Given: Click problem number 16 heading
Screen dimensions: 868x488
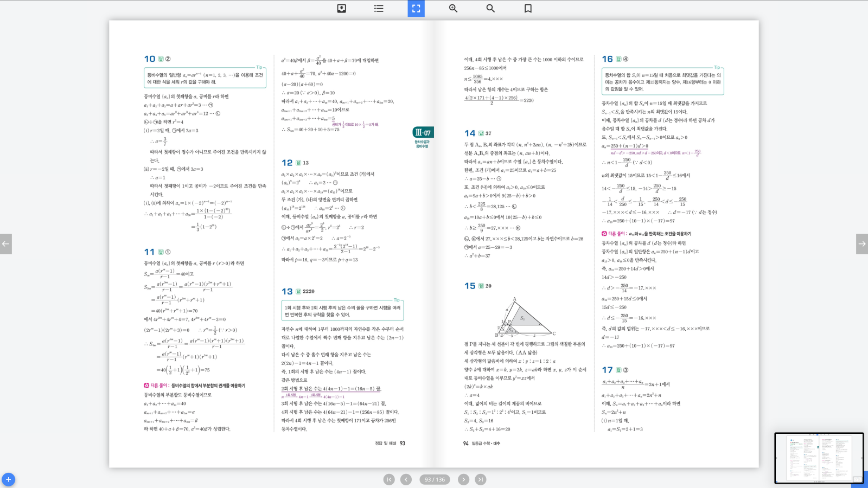Looking at the screenshot, I should point(607,59).
